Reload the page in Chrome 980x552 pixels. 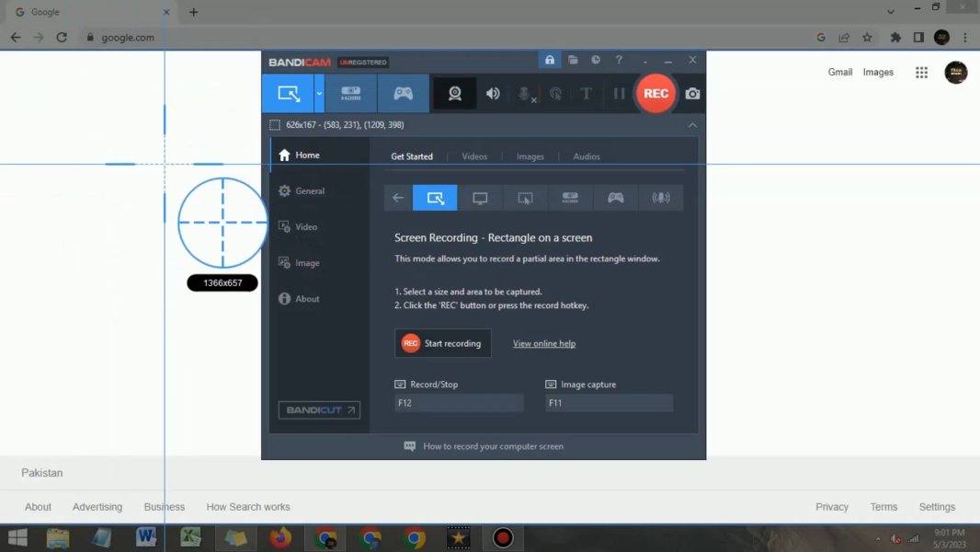62,38
